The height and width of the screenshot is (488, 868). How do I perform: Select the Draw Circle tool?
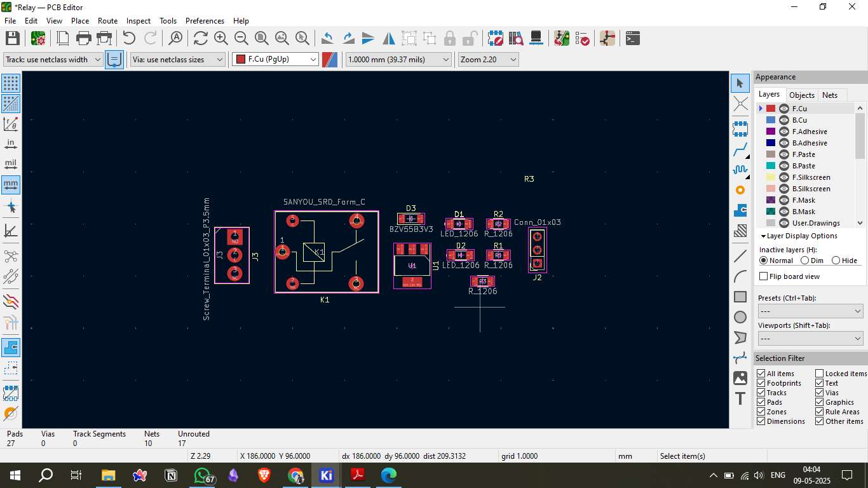pyautogui.click(x=740, y=317)
